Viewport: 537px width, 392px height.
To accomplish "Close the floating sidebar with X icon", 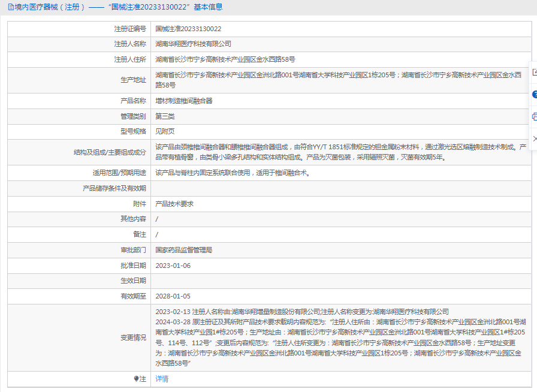I will pos(534,138).
